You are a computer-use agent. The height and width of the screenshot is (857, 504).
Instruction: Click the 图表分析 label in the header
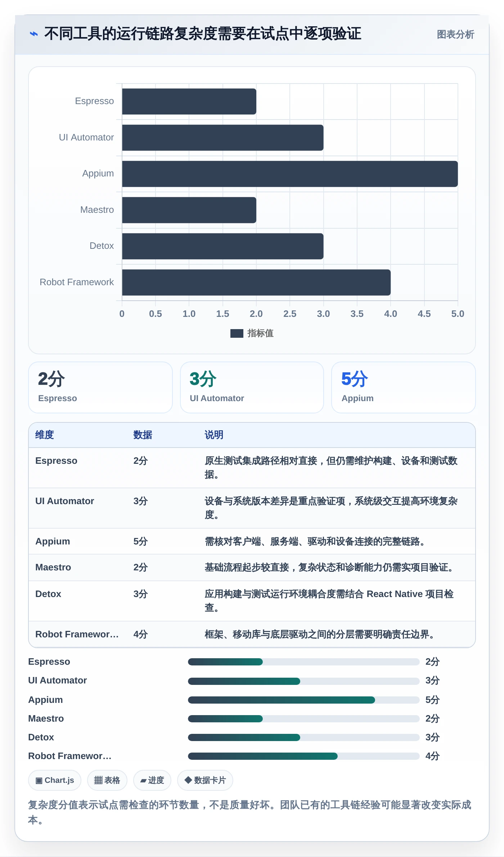[x=455, y=34]
